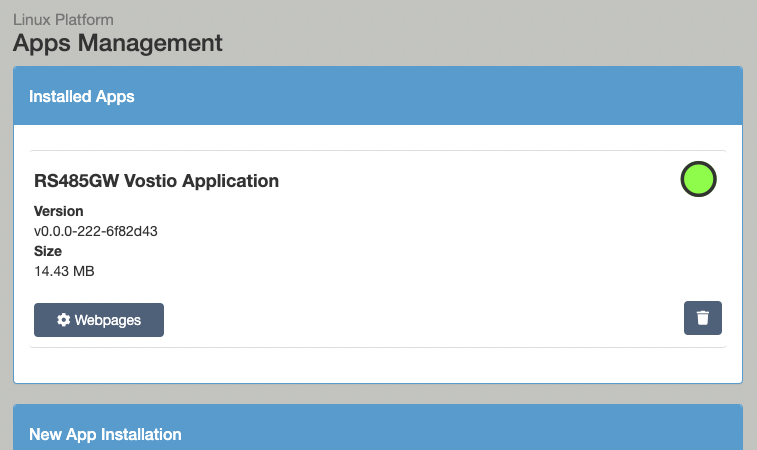Image resolution: width=757 pixels, height=450 pixels.
Task: Click the green running status indicator
Action: (x=699, y=179)
